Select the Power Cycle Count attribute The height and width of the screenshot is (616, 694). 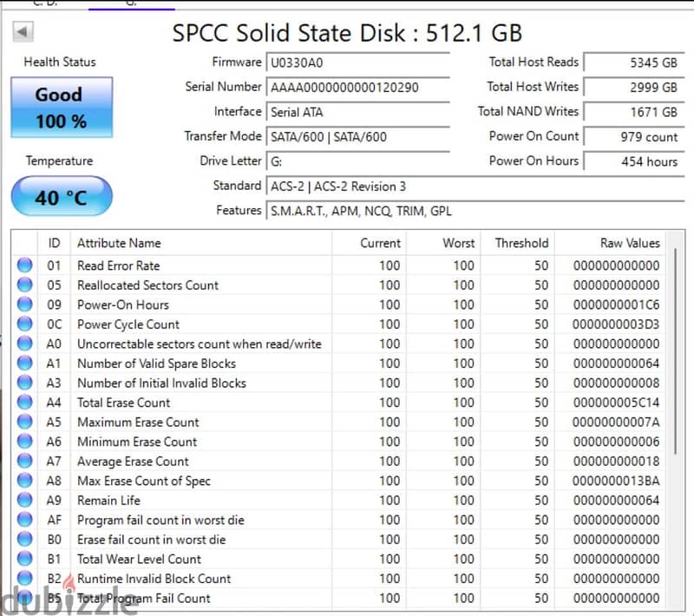point(128,324)
